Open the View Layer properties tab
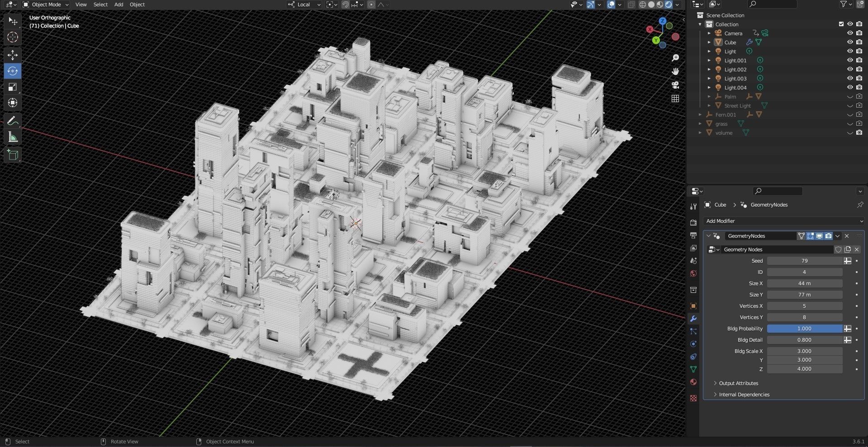Screen dimensions: 868x447 click(x=693, y=248)
